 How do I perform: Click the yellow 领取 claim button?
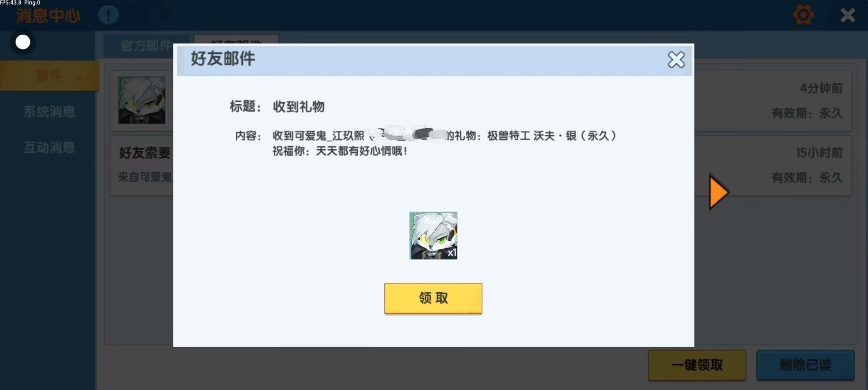(x=433, y=298)
